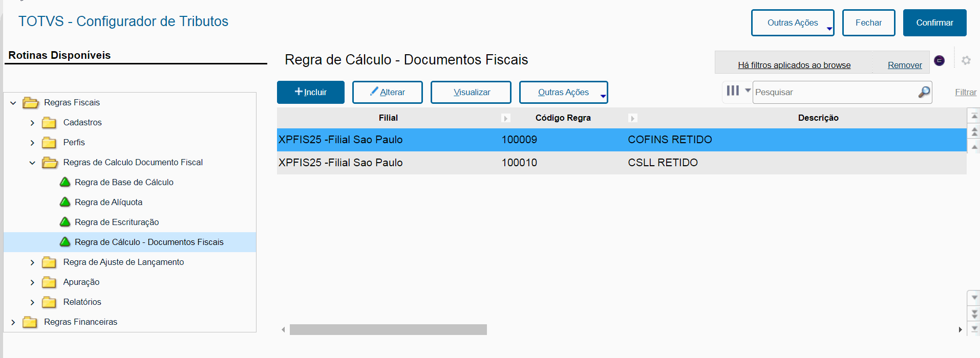Jump to last record with bottom arrow
Screen dimensions: 980x358
click(x=974, y=329)
